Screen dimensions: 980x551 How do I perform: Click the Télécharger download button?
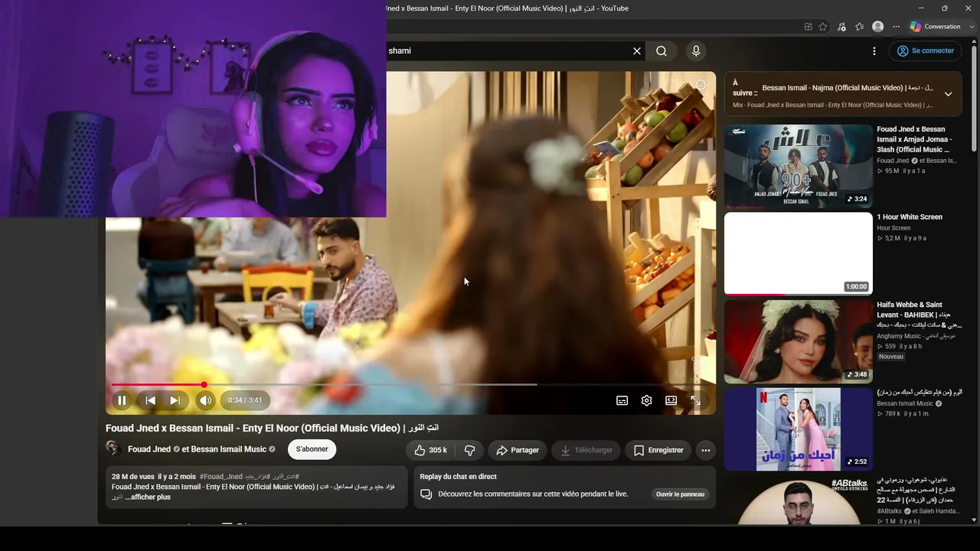click(586, 450)
